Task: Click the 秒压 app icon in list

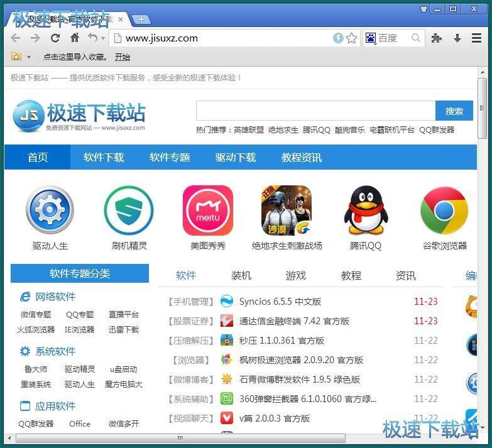Action: (227, 341)
